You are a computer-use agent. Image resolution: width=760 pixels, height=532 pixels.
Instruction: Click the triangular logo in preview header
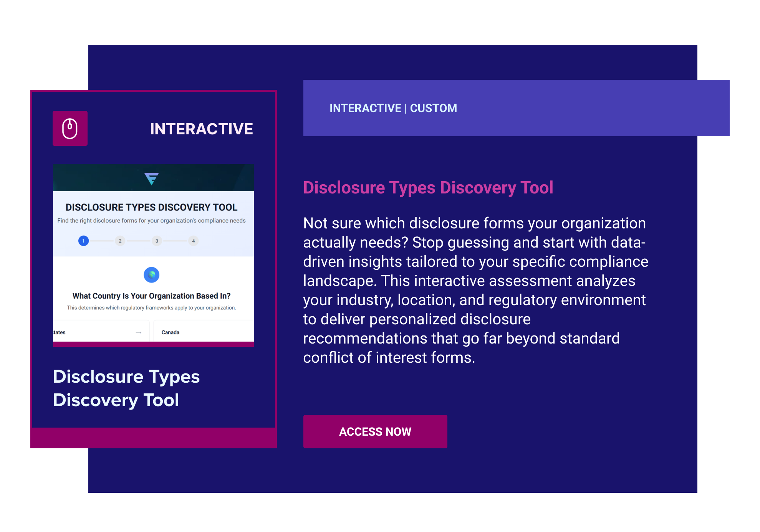tap(152, 178)
